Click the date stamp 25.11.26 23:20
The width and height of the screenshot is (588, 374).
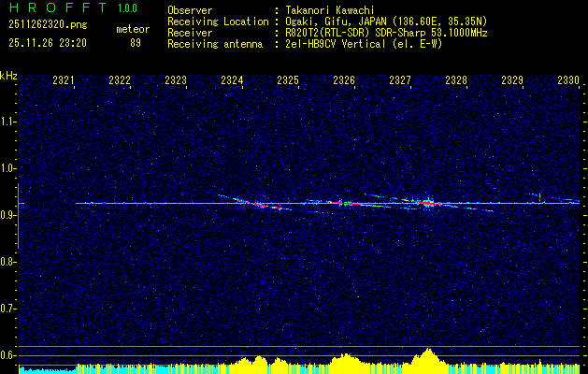coord(48,43)
